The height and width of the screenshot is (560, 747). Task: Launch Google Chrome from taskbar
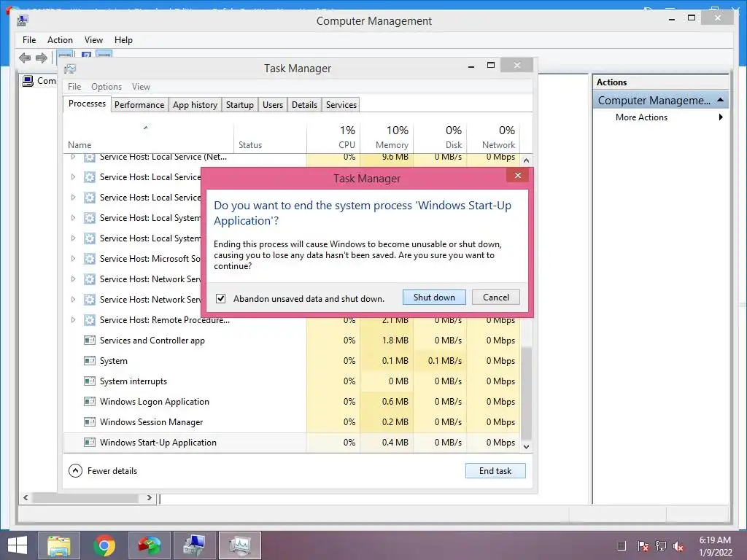coord(104,545)
